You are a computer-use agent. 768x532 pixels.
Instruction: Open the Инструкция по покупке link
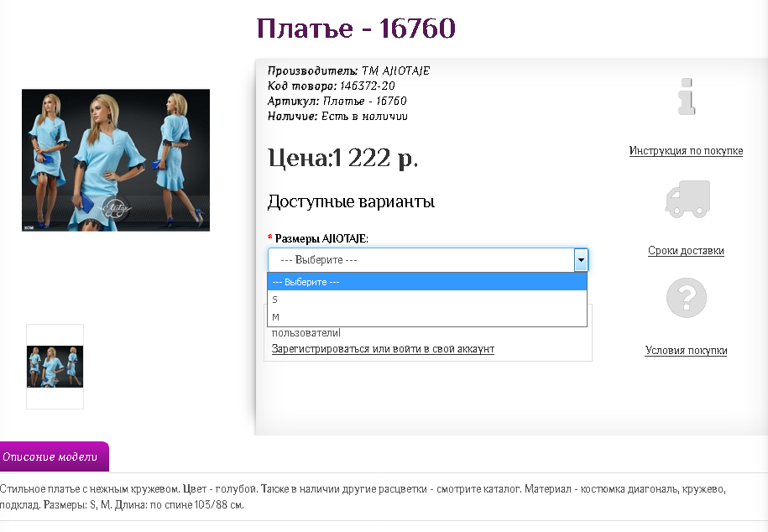click(x=686, y=151)
